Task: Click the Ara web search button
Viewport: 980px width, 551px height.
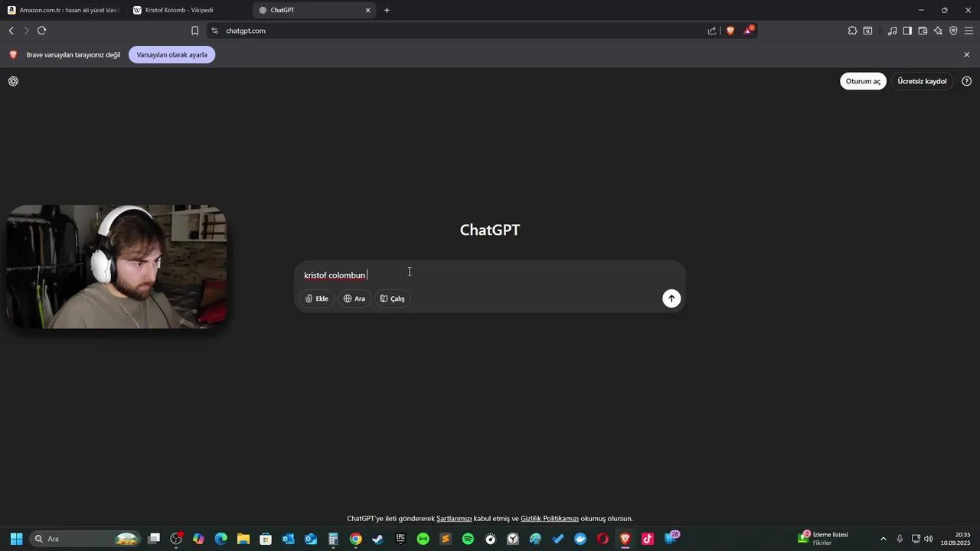Action: (x=354, y=298)
